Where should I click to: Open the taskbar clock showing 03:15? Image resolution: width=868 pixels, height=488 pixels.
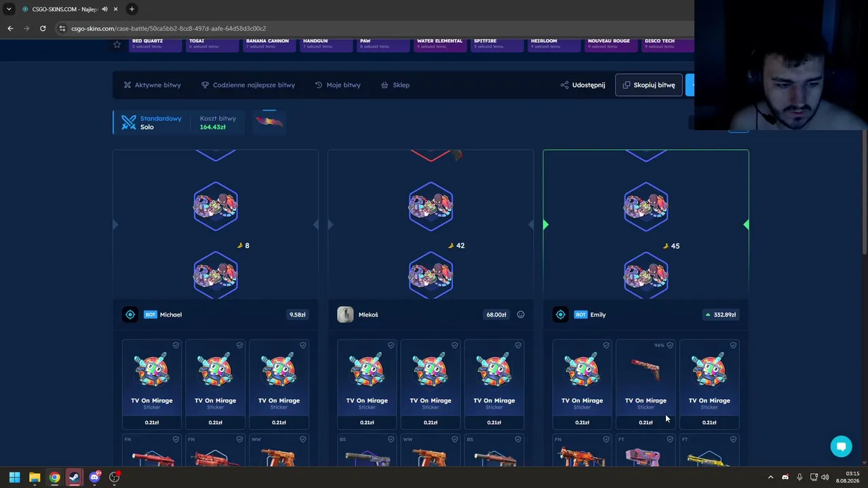click(848, 477)
